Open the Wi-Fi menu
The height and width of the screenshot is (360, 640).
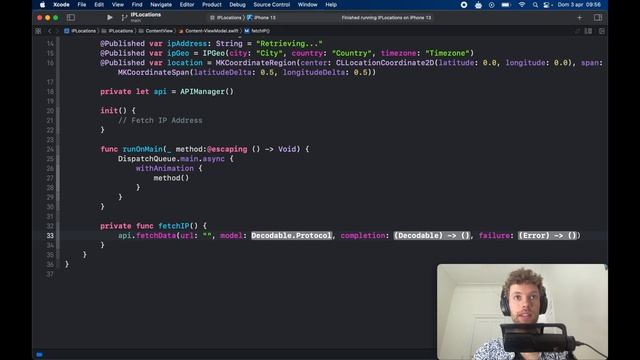coord(522,5)
